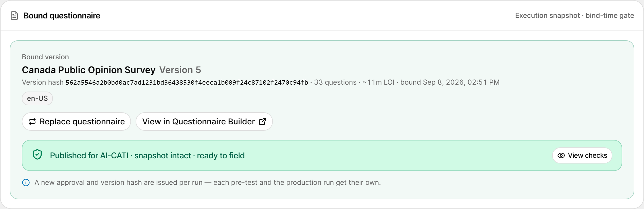Select the View checks button

[582, 155]
